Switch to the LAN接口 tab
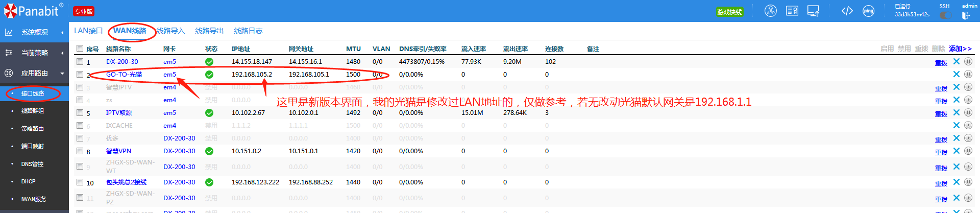Screen dimensions: 980x213 88,31
